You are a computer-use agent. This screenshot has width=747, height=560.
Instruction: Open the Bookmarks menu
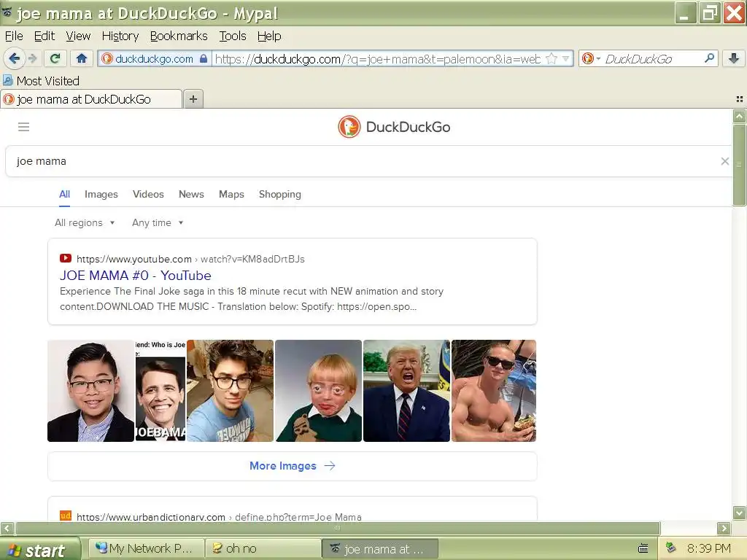pyautogui.click(x=179, y=36)
